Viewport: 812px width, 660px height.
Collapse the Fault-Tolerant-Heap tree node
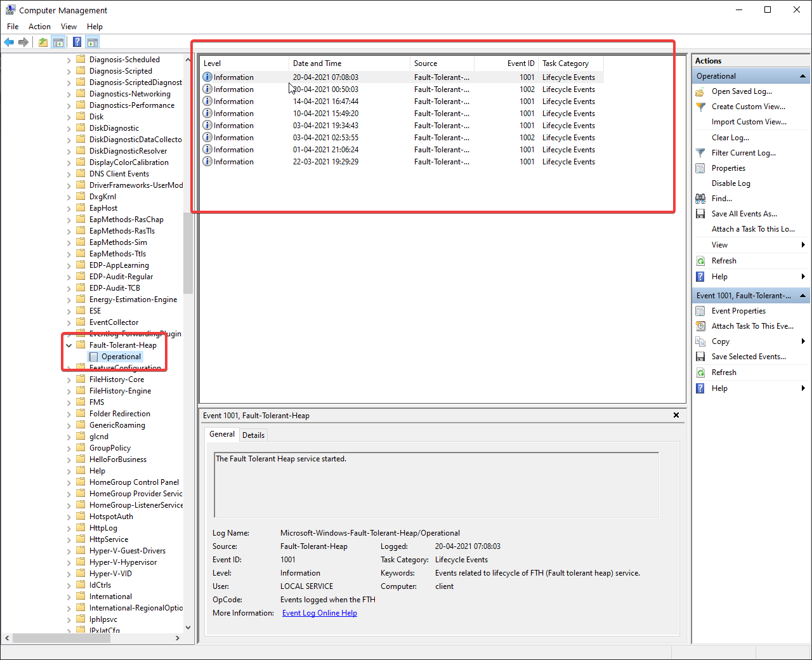69,345
